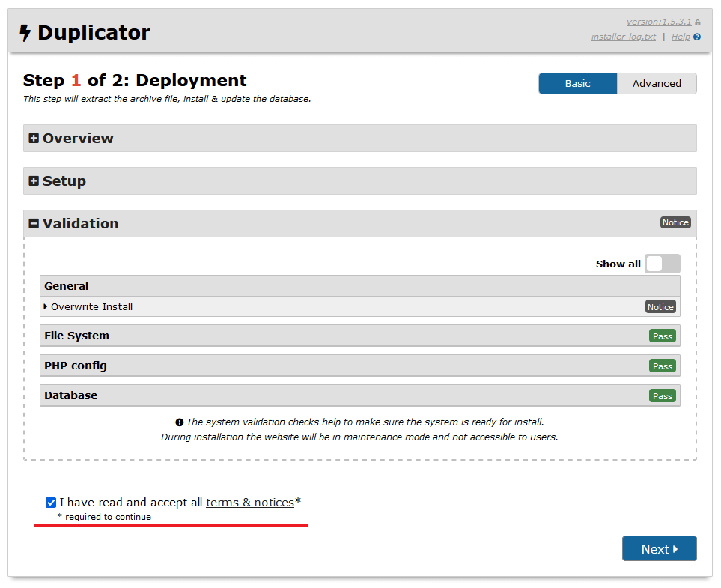The width and height of the screenshot is (721, 588).
Task: Click the Validation section title
Action: click(x=80, y=224)
